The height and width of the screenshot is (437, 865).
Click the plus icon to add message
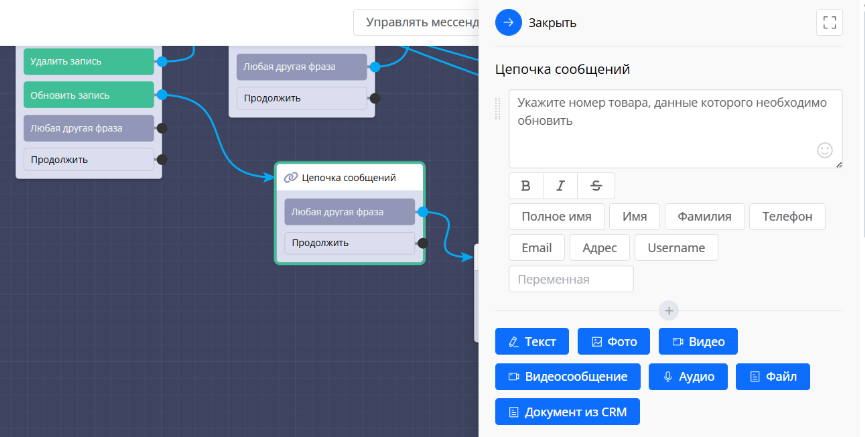click(x=669, y=311)
